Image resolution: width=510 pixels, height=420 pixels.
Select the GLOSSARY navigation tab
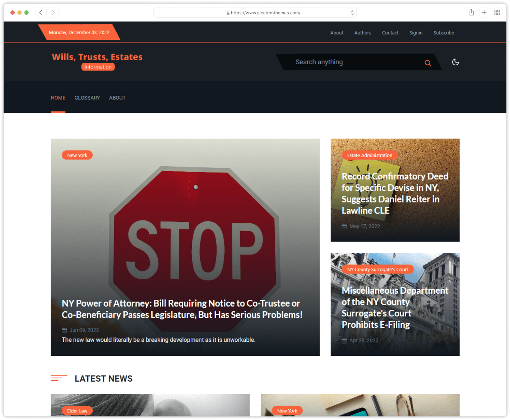tap(87, 98)
